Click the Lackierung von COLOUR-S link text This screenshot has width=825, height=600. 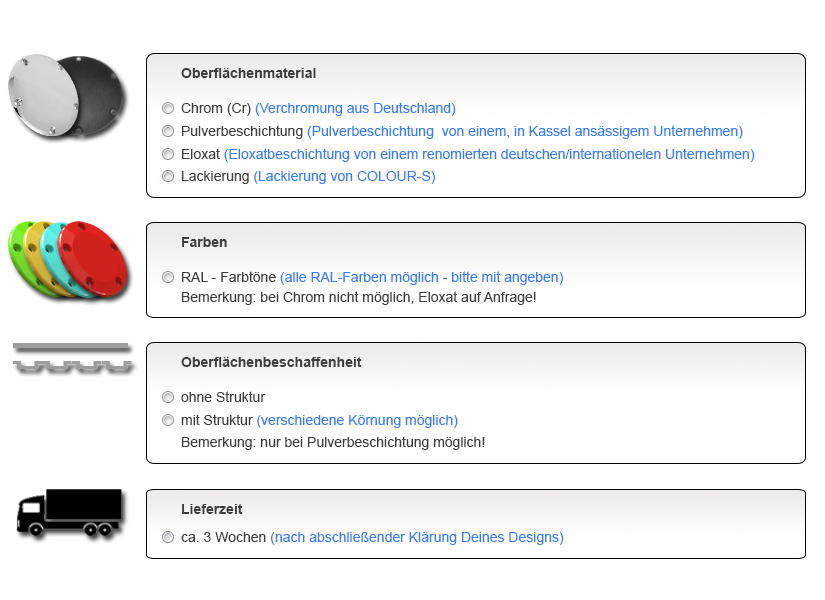344,176
